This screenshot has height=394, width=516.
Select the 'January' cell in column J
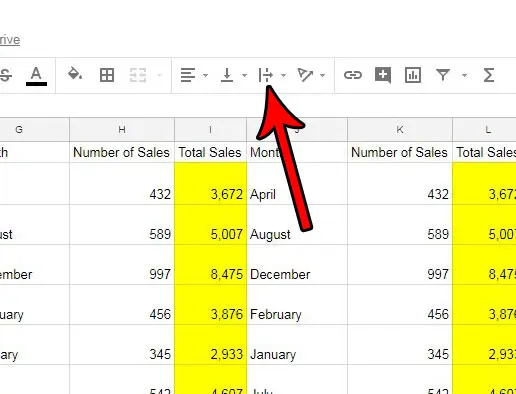tap(297, 345)
